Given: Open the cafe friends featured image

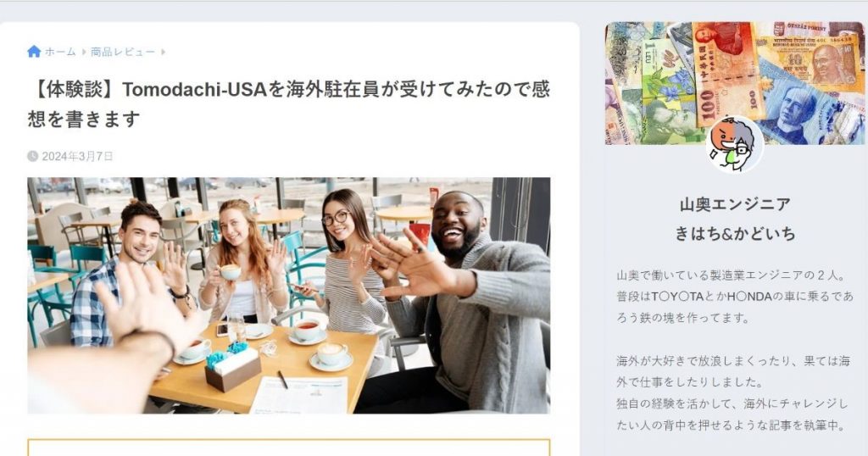Looking at the screenshot, I should click(x=288, y=296).
